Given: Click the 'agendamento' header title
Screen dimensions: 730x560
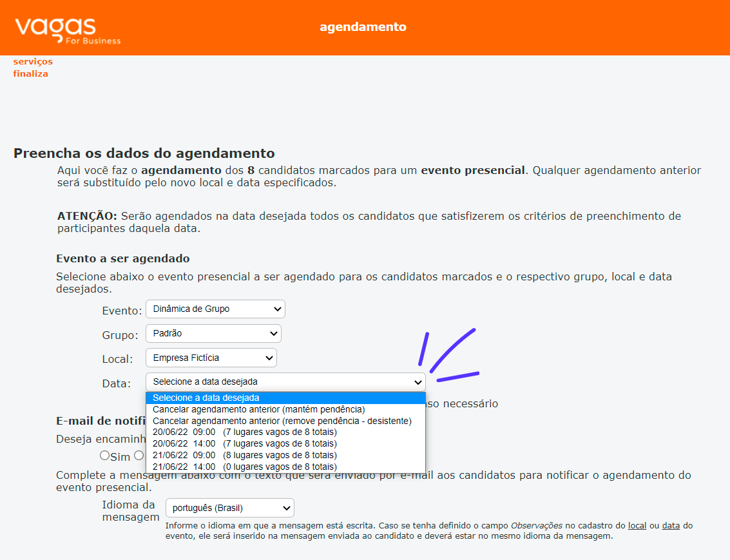Looking at the screenshot, I should tap(363, 27).
